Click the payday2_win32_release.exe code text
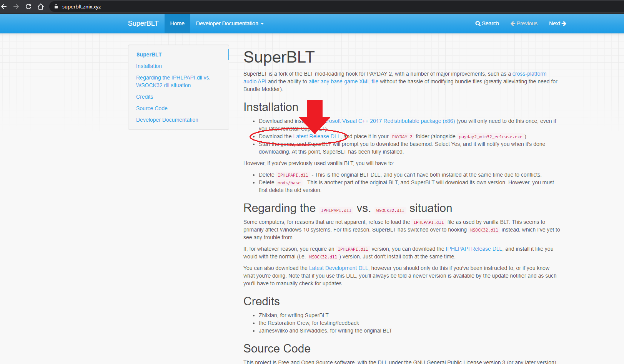Screen dimensions: 624x364 pos(491,137)
